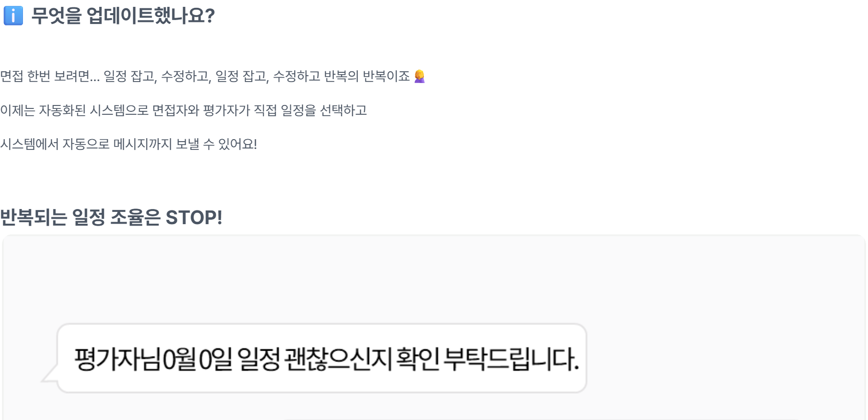The height and width of the screenshot is (420, 868).
Task: Click the facepalm emoji at line end
Action: pyautogui.click(x=419, y=77)
